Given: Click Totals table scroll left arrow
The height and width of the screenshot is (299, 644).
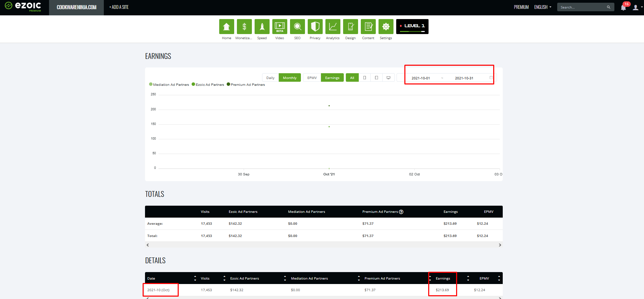Looking at the screenshot, I should (x=147, y=245).
